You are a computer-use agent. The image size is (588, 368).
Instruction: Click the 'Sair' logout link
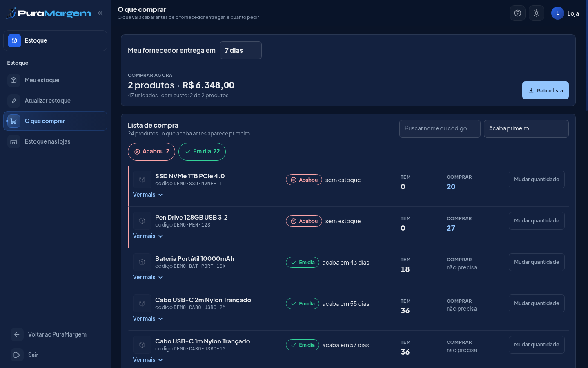tap(55, 355)
